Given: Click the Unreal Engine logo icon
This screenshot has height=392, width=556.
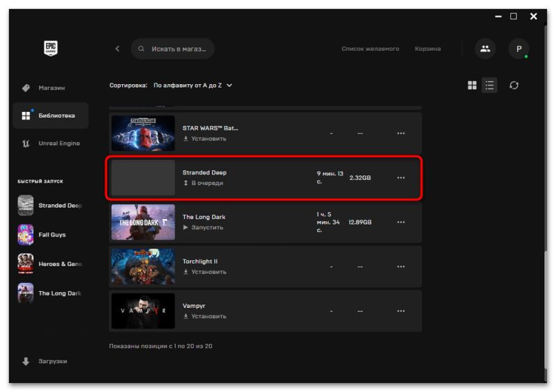Looking at the screenshot, I should click(26, 143).
